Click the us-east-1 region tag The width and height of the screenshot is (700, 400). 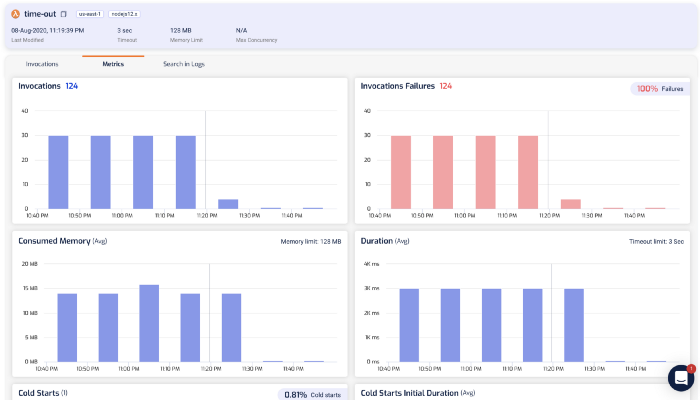tap(90, 15)
